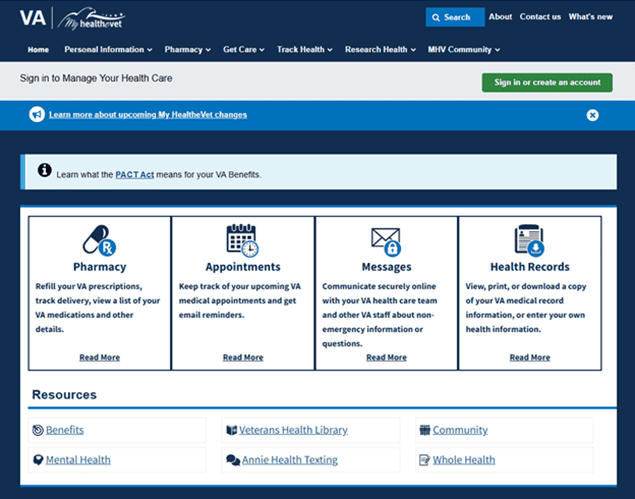Open the What's new page

590,17
